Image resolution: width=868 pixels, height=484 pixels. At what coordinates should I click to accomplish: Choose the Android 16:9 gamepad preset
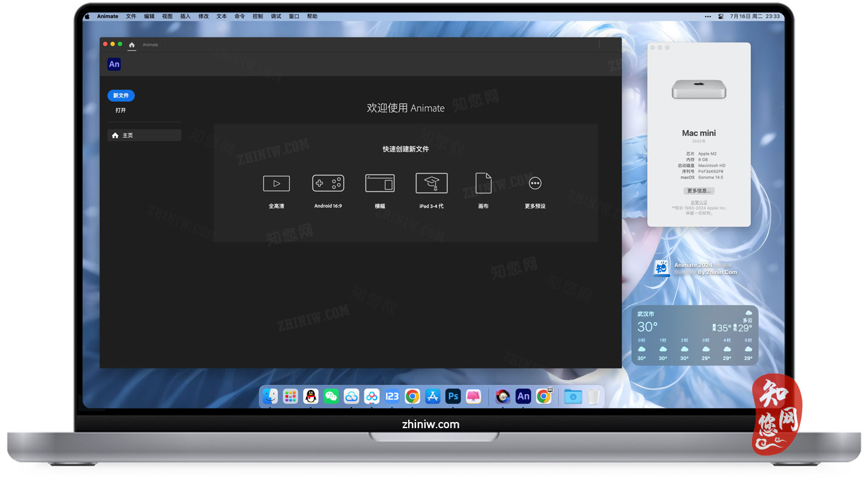(328, 183)
